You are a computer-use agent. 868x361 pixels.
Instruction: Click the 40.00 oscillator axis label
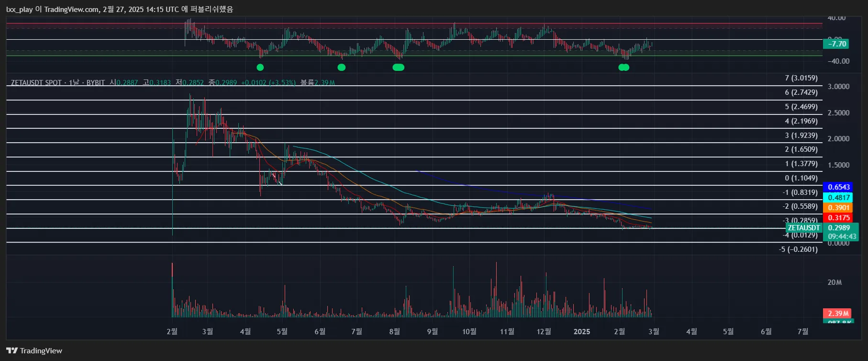point(836,18)
